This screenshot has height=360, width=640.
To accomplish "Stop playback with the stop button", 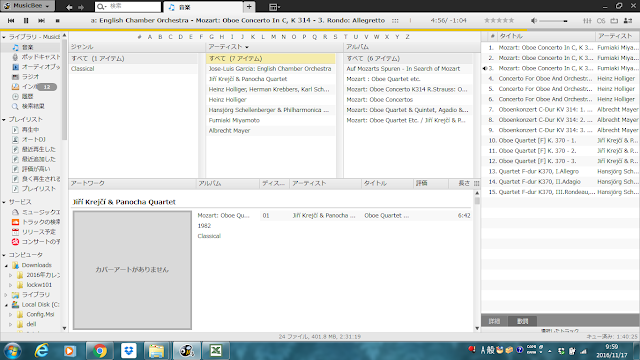I will point(58,20).
